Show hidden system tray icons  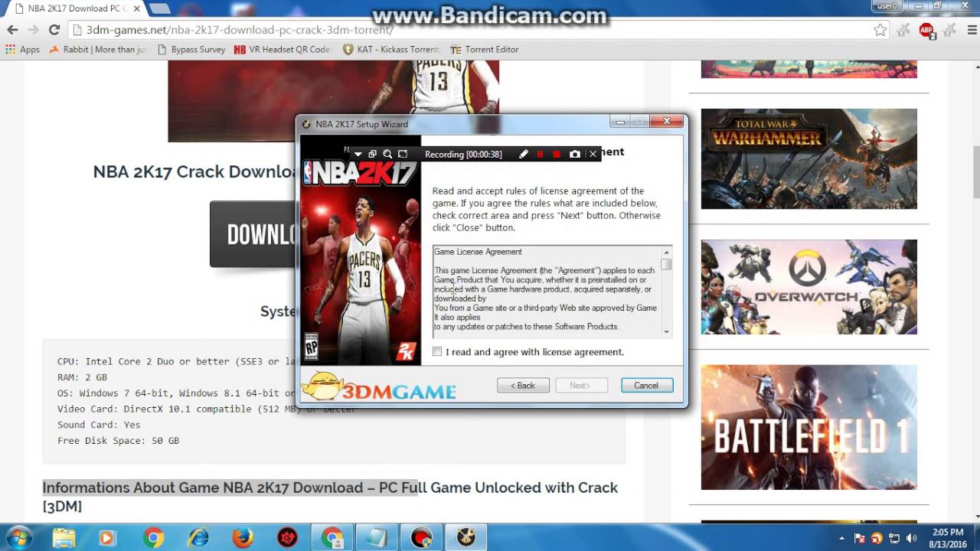(x=842, y=538)
